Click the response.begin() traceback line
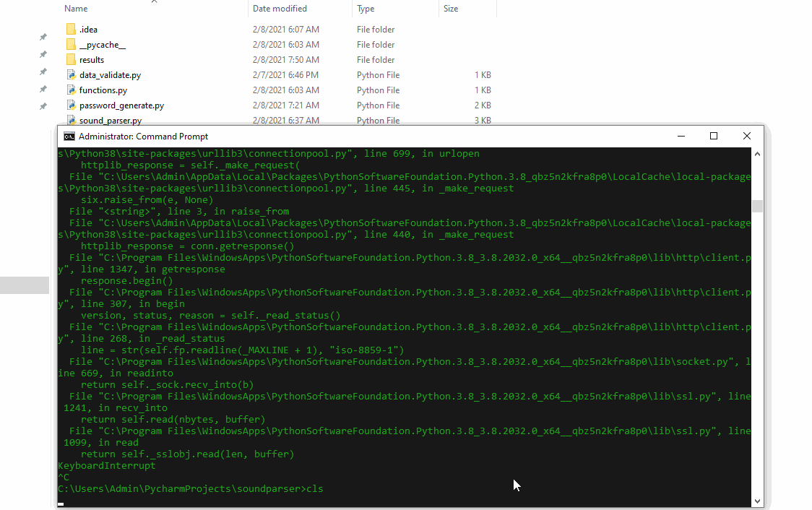 pyautogui.click(x=127, y=280)
